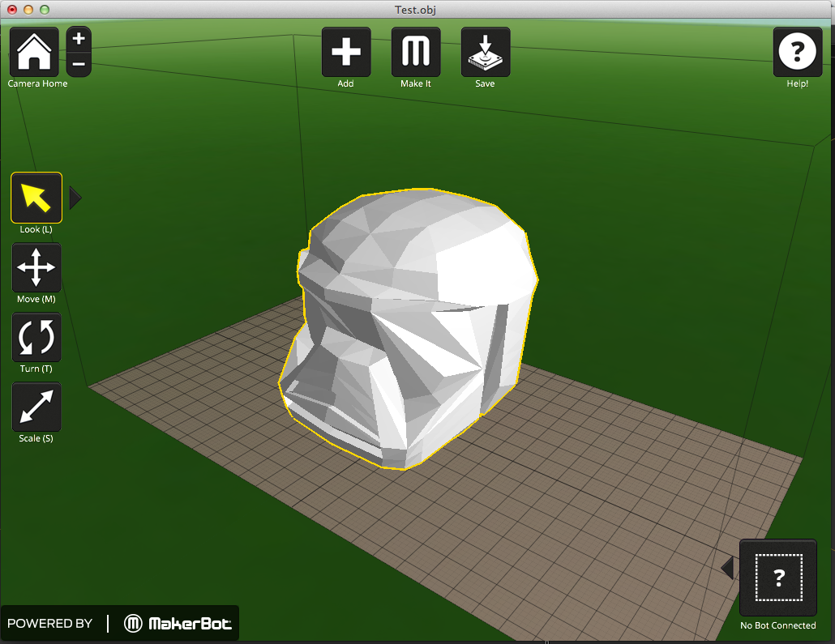Pick the Scale (S) tool
835x644 pixels.
click(36, 407)
